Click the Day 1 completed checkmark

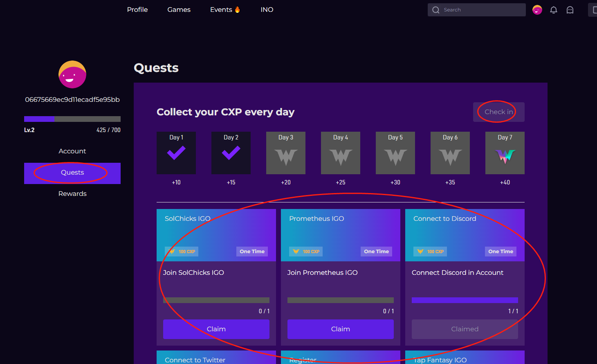[x=176, y=153]
